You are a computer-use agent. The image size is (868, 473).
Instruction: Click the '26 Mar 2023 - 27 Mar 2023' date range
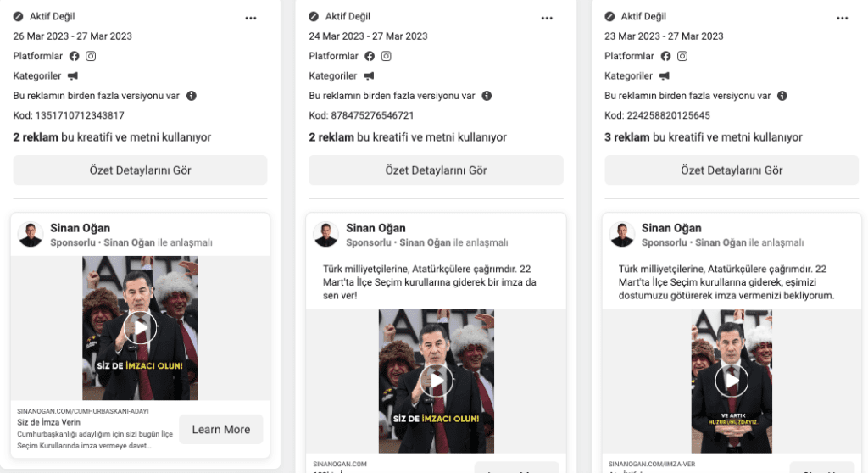(73, 36)
